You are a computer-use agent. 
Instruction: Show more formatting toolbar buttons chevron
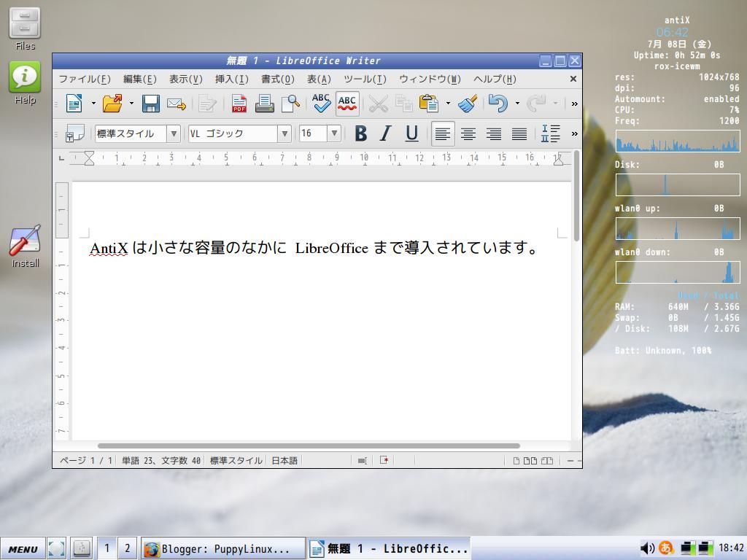tap(574, 134)
